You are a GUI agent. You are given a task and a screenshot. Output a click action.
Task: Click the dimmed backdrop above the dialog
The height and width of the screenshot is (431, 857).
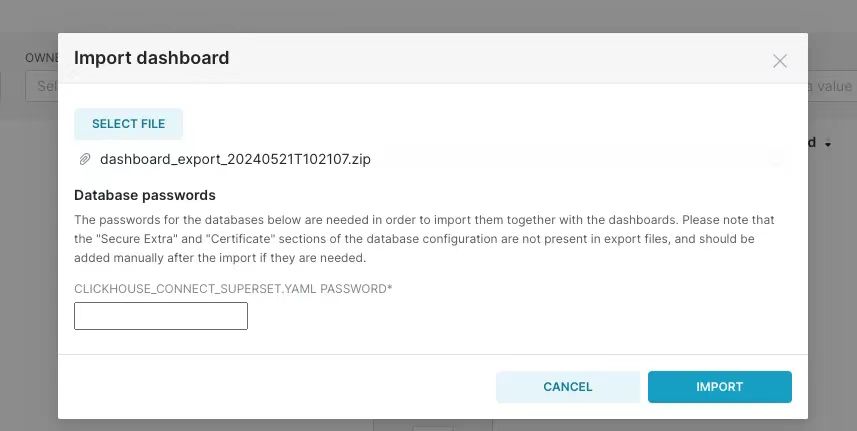click(428, 16)
